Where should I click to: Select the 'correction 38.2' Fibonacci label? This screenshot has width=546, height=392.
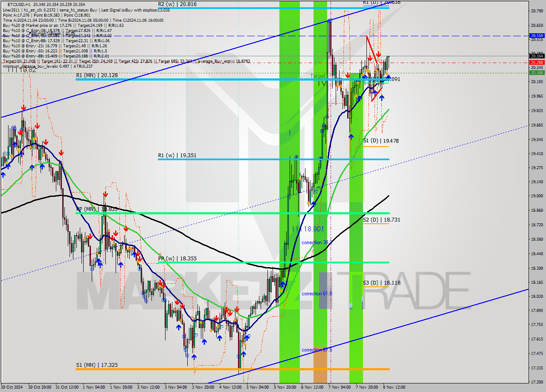click(x=317, y=242)
